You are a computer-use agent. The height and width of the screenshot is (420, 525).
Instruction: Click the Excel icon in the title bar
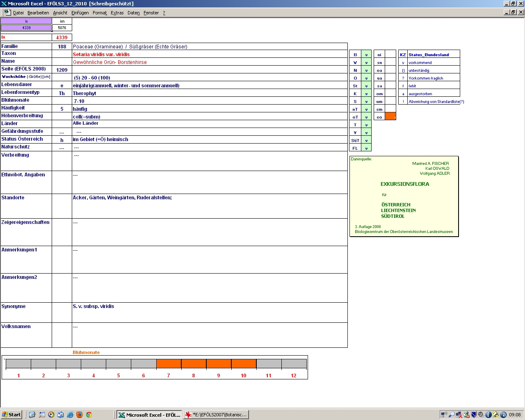click(x=4, y=4)
